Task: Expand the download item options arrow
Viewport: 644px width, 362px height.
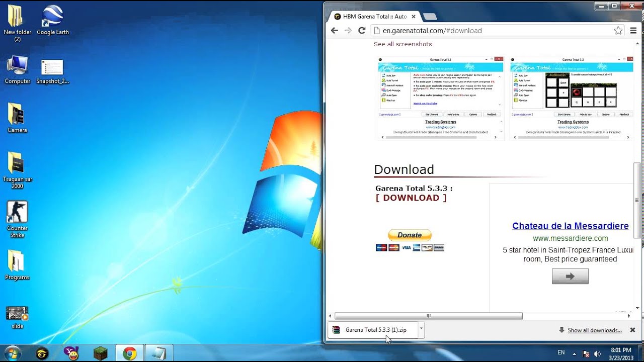Action: [421, 330]
